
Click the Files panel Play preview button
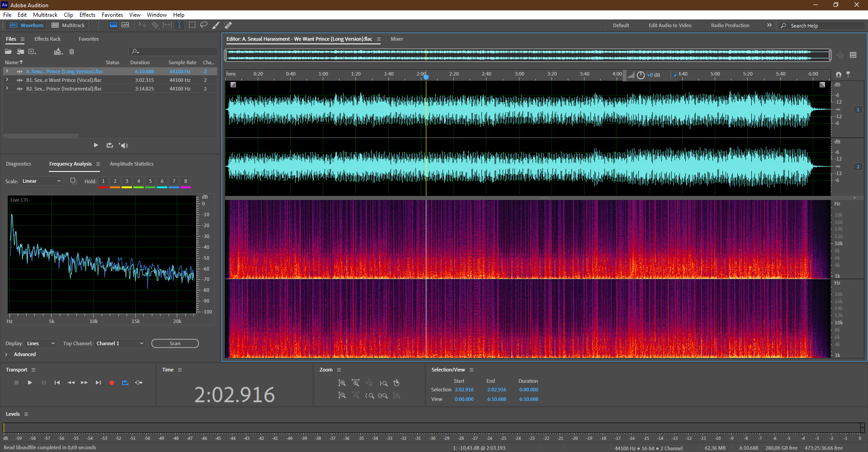click(96, 145)
